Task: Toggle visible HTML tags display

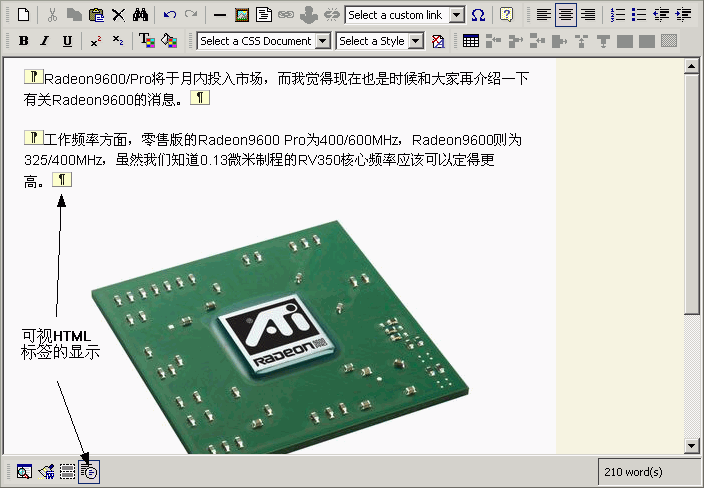Action: (x=89, y=472)
